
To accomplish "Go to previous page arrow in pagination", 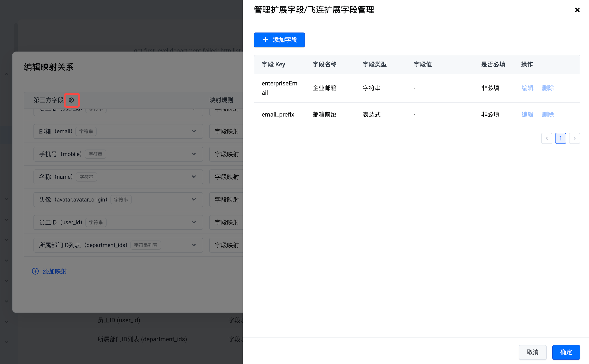I will click(x=547, y=138).
